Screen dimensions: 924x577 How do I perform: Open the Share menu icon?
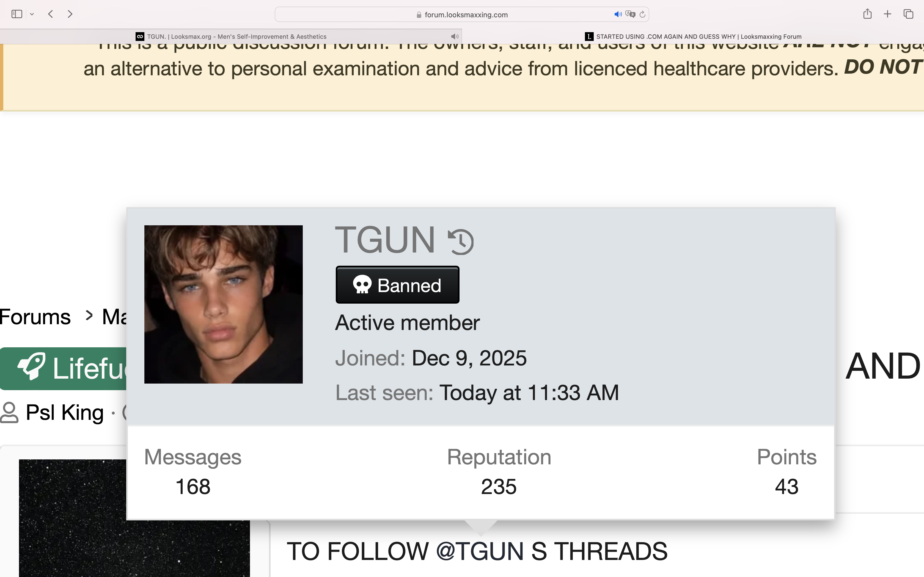coord(868,14)
